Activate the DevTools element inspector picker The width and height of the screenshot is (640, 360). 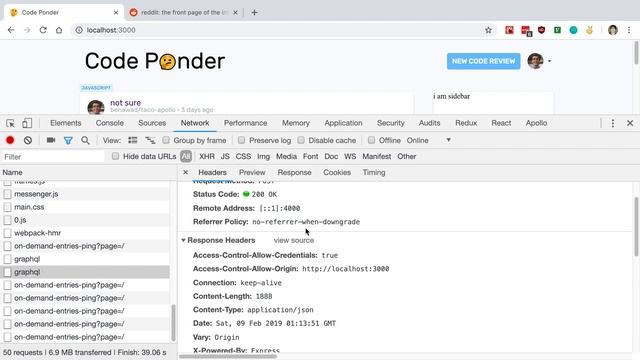pyautogui.click(x=10, y=123)
